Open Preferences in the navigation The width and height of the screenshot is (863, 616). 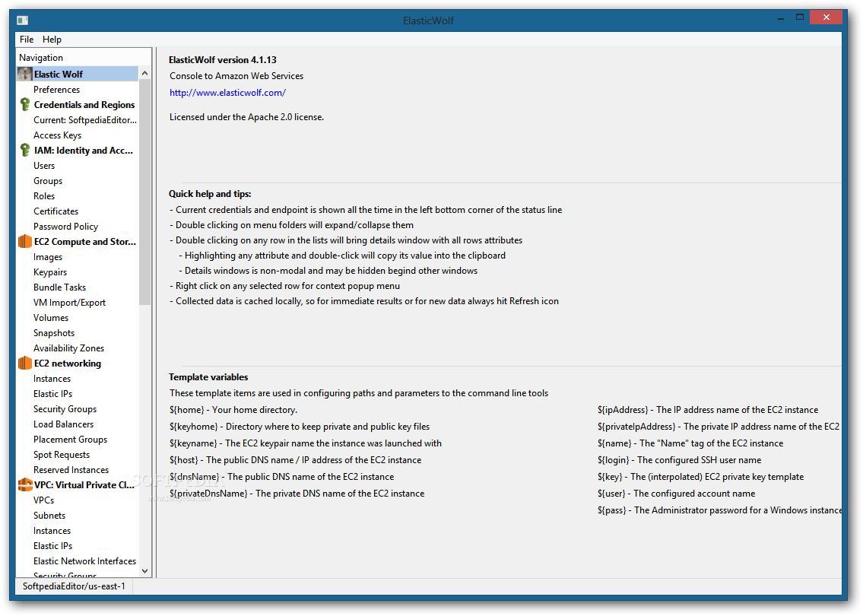(56, 89)
